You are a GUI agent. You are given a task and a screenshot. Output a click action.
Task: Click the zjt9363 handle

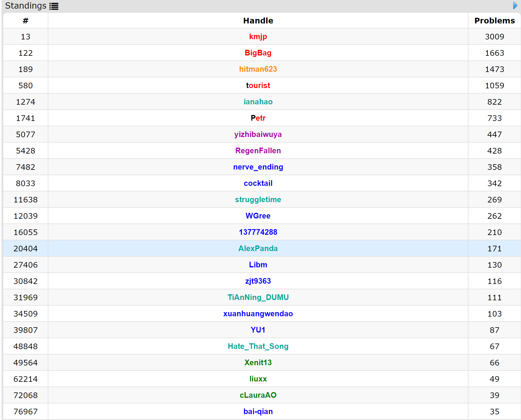tap(258, 281)
